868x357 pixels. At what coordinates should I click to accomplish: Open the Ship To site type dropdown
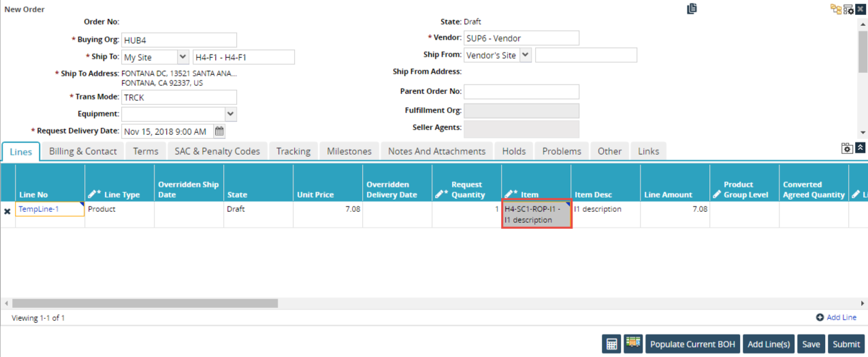[x=182, y=57]
